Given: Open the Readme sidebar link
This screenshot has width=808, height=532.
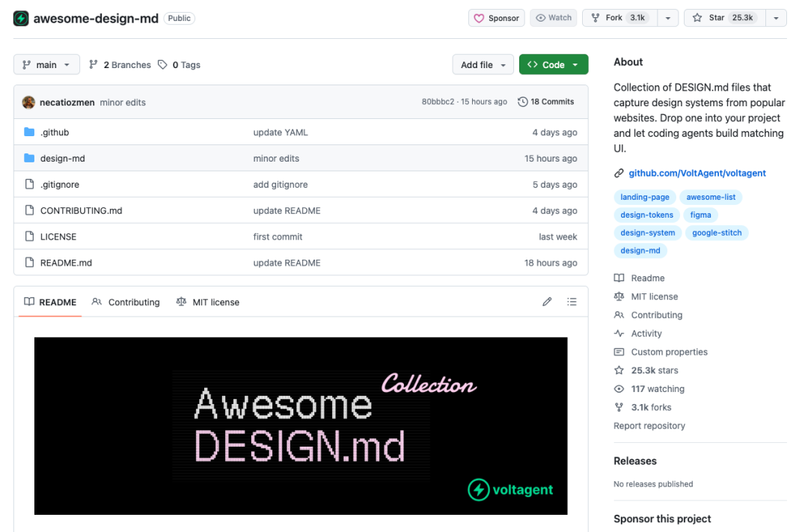Looking at the screenshot, I should pos(639,278).
